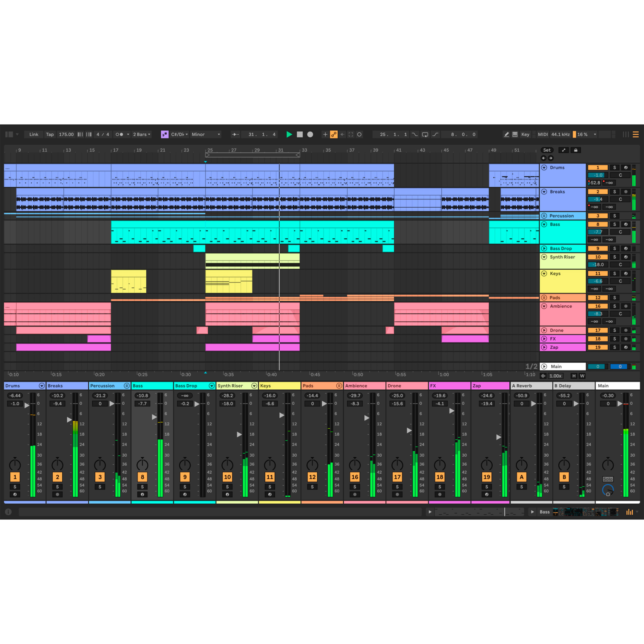This screenshot has height=644, width=644.
Task: Open the hamburger menu top right
Action: tap(635, 134)
